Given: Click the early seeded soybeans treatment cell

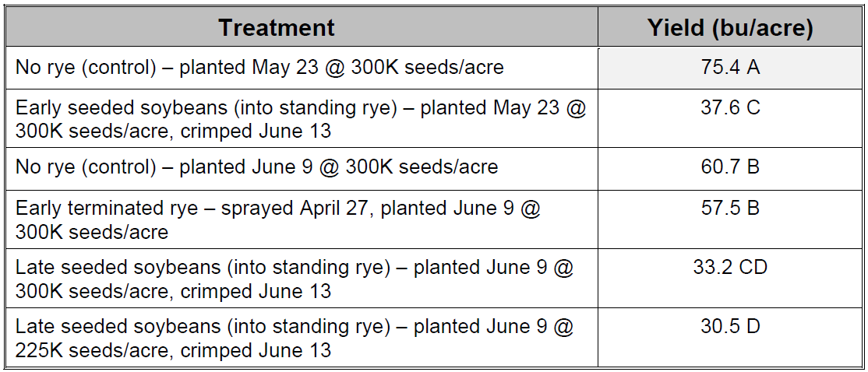Looking at the screenshot, I should pyautogui.click(x=300, y=119).
